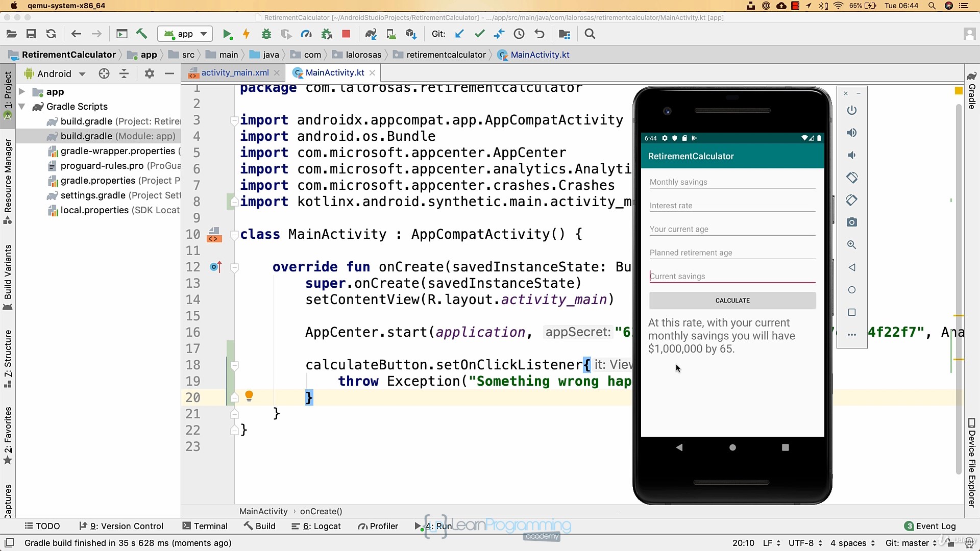Click the locate target crosshair icon
Image resolution: width=980 pixels, height=551 pixels.
coord(104,73)
